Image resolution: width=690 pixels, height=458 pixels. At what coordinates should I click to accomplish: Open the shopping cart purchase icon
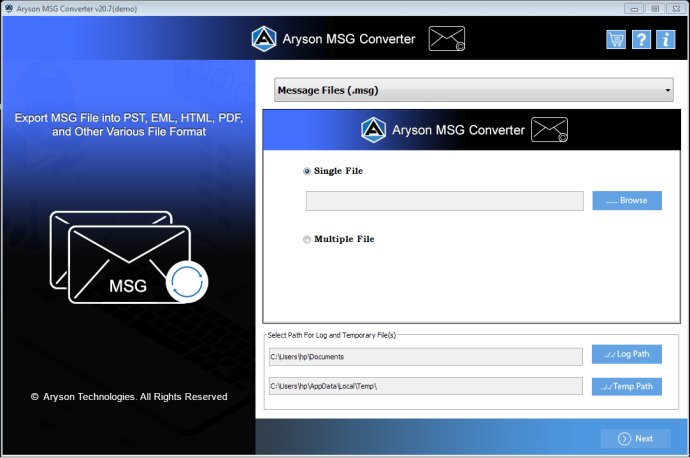pos(616,40)
